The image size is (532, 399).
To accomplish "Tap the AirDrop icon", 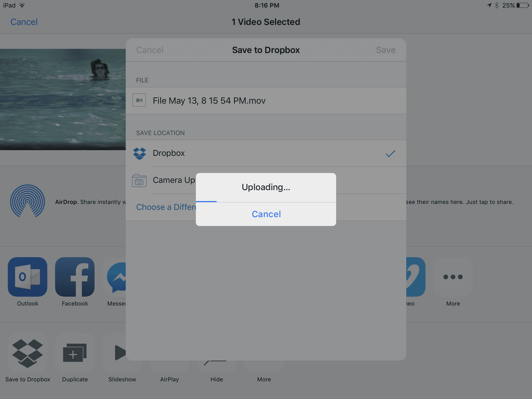I will click(28, 201).
